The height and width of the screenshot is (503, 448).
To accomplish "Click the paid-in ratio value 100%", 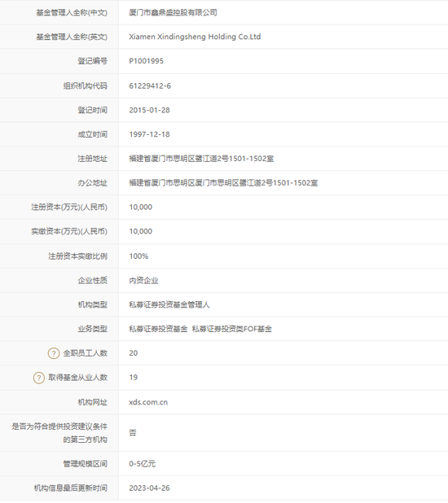I will pyautogui.click(x=138, y=256).
